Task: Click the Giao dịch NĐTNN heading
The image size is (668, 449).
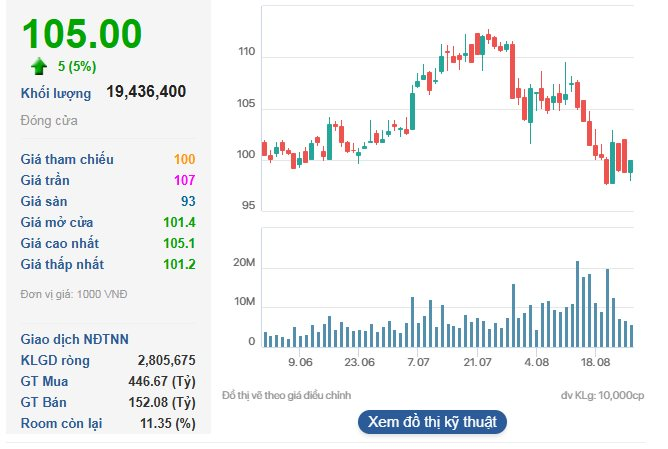Action: [74, 339]
